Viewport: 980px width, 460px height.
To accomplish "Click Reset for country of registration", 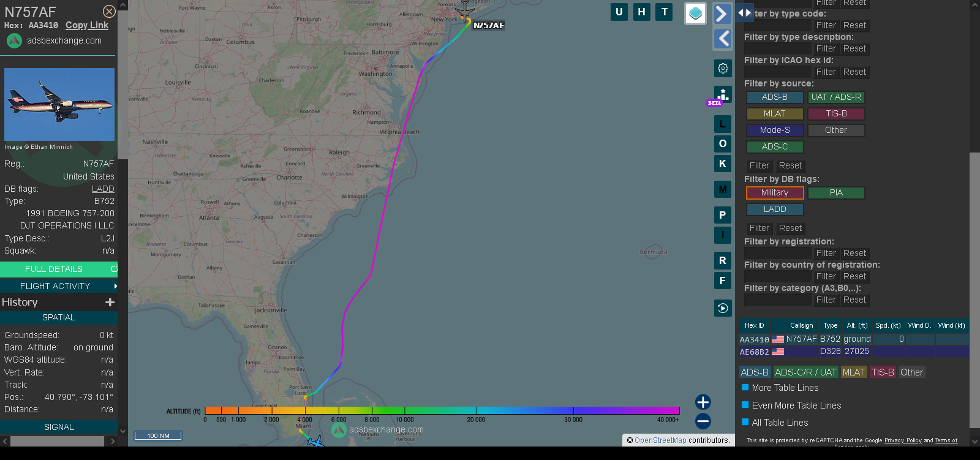I will [854, 276].
